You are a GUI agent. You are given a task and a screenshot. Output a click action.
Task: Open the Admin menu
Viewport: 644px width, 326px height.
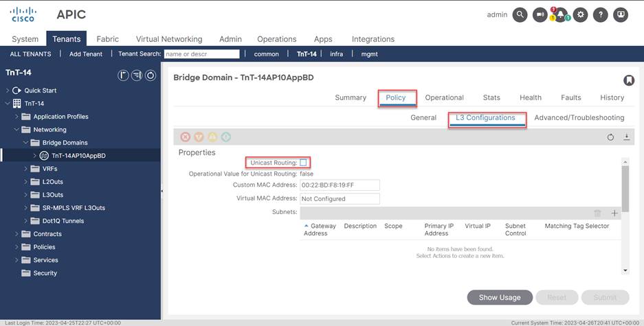[x=230, y=39]
